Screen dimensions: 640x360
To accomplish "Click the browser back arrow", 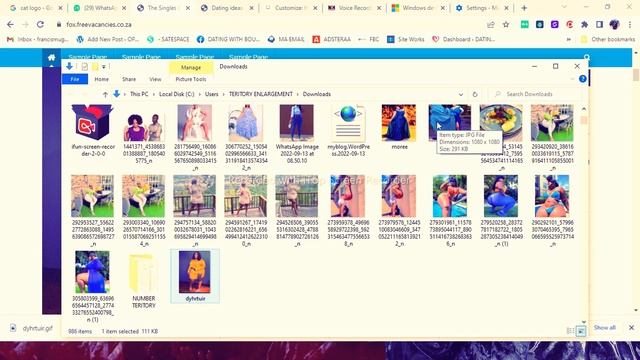I will tap(10, 24).
